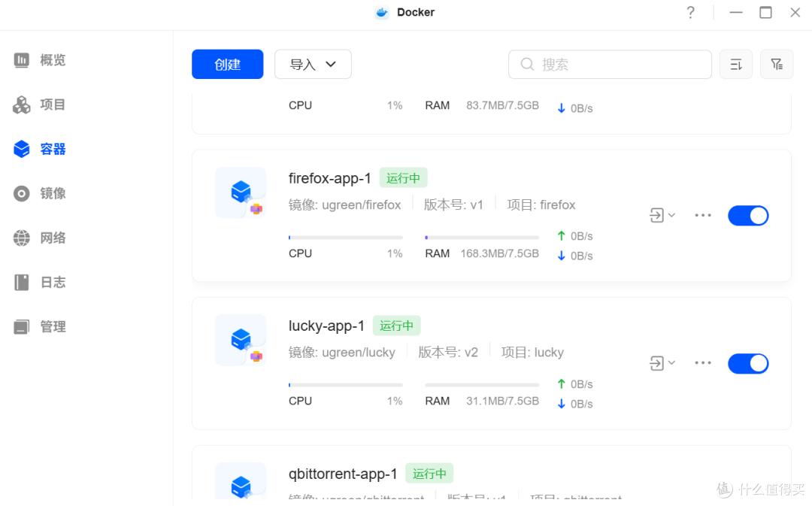
Task: Click the 日志 sidebar notebook icon
Action: click(x=22, y=282)
